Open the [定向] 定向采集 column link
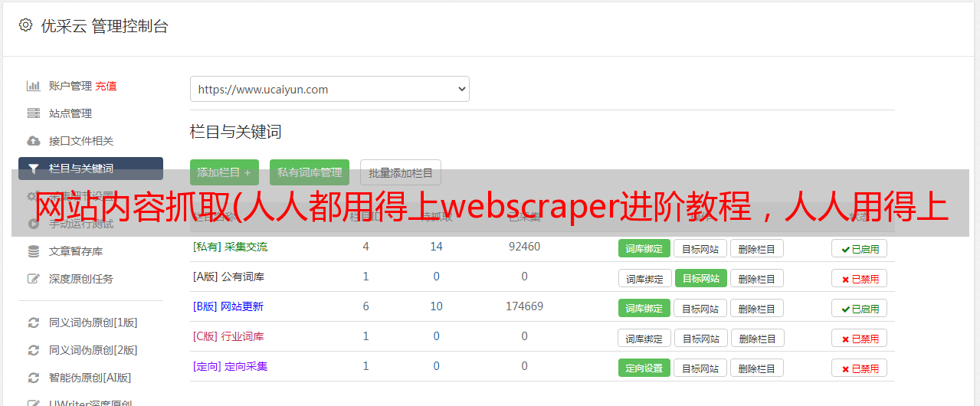The height and width of the screenshot is (406, 980). pos(230,366)
